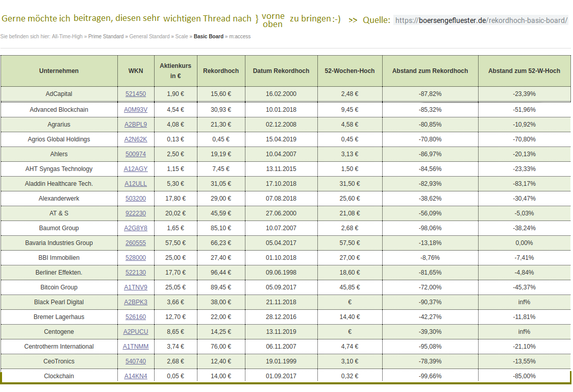Select the 96,44 € Berliner Effekten record
This screenshot has width=573, height=392.
221,273
